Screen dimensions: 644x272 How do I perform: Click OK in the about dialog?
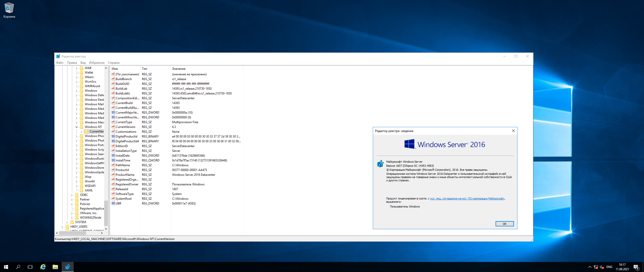pyautogui.click(x=504, y=224)
